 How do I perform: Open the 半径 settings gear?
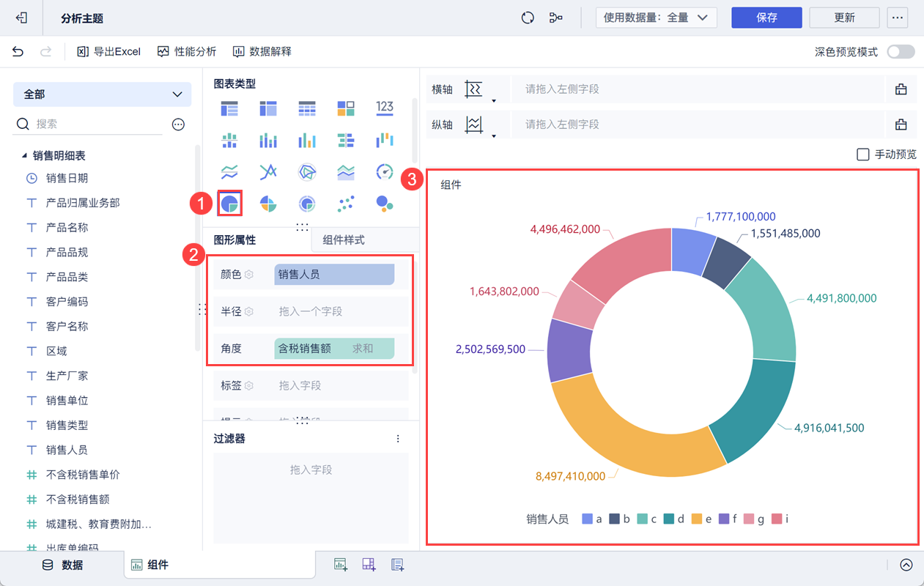pyautogui.click(x=249, y=311)
